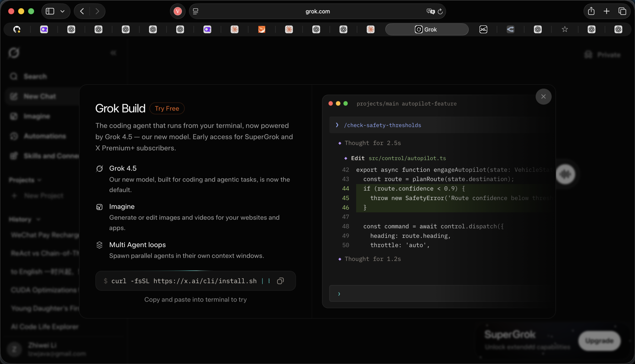Screen dimensions: 635x364
Task: Open 'WeChat Pay Recharge' history chat
Action: 45,235
